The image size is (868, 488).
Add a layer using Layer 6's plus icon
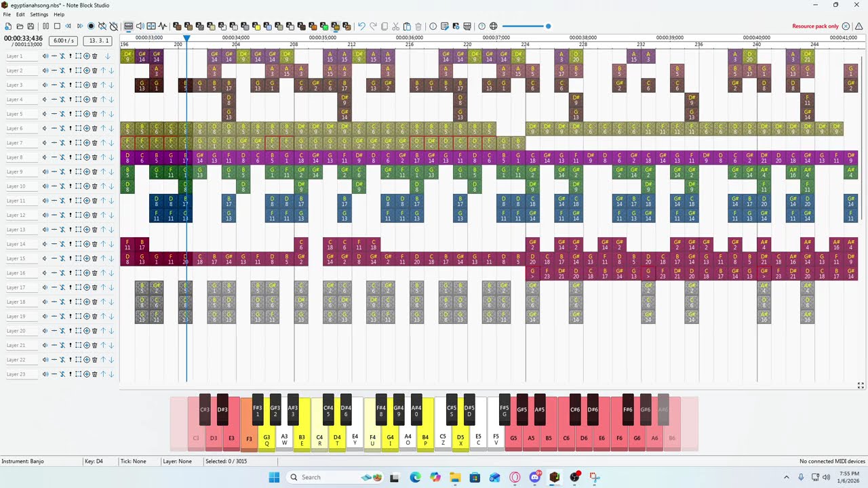[86, 128]
